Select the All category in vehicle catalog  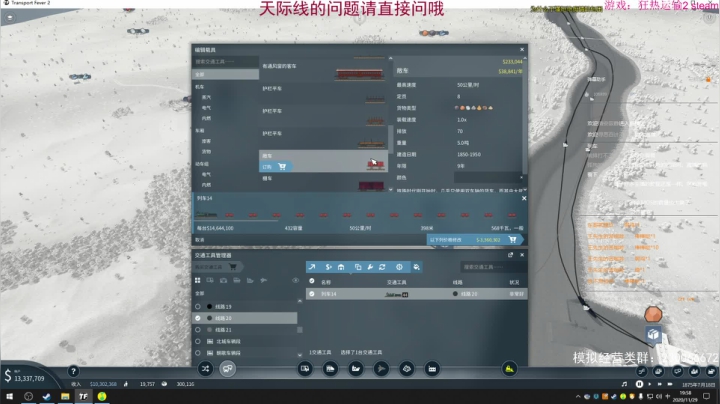pos(225,74)
